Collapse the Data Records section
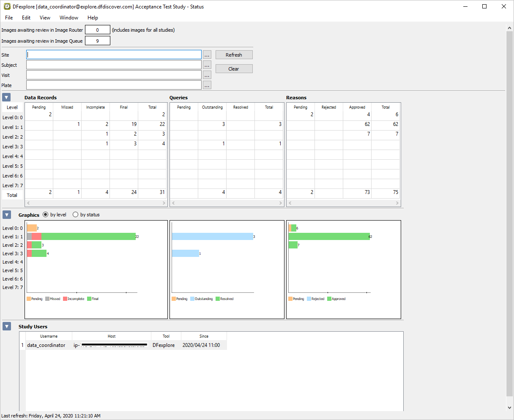514x420 pixels. coord(6,98)
